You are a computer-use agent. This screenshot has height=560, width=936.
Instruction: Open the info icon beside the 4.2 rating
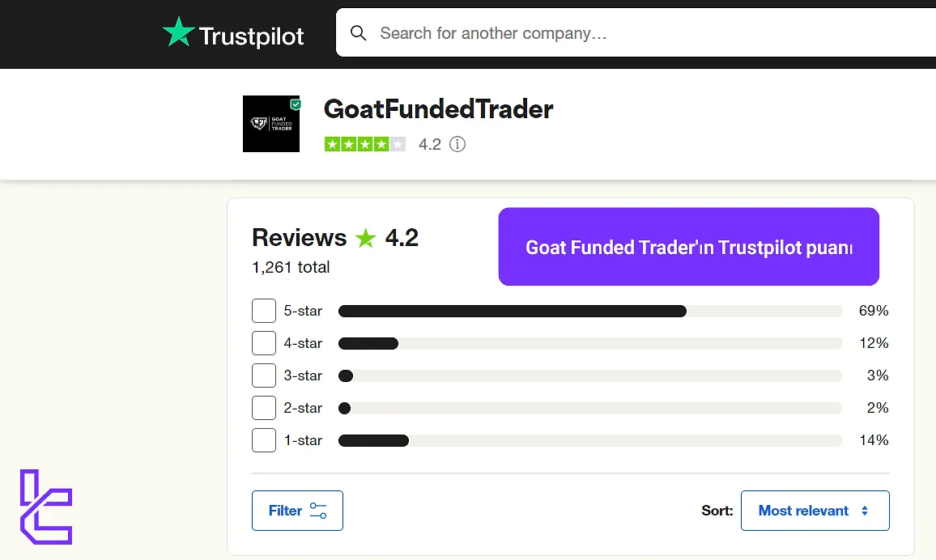[457, 144]
